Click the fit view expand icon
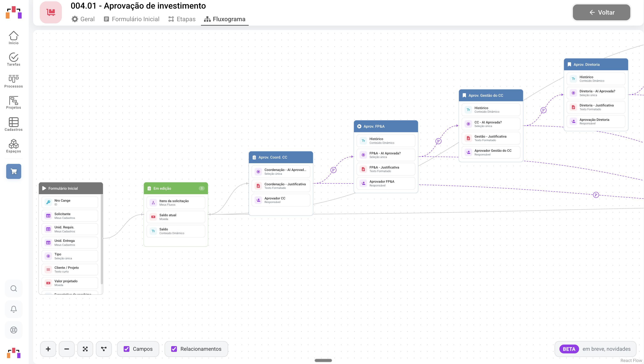The width and height of the screenshot is (644, 364). (85, 349)
